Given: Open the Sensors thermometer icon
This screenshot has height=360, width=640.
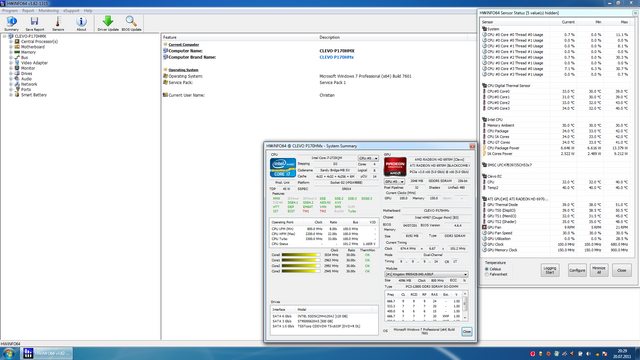Looking at the screenshot, I should [58, 24].
